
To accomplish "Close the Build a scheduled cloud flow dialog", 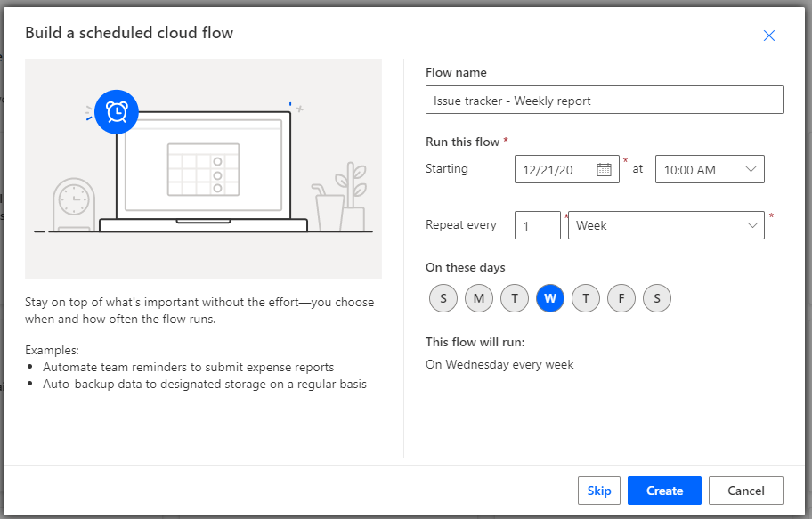I will [768, 36].
